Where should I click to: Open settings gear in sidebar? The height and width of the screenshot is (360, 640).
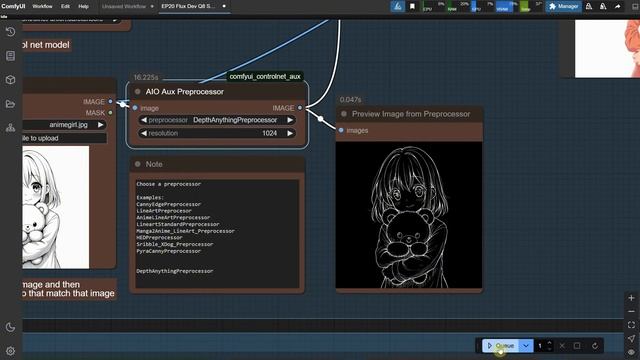tap(11, 351)
